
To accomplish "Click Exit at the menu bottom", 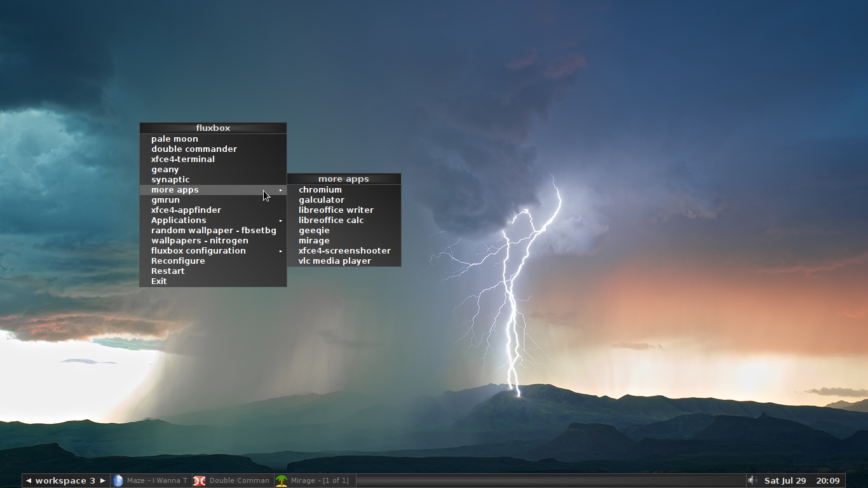I will pos(159,281).
